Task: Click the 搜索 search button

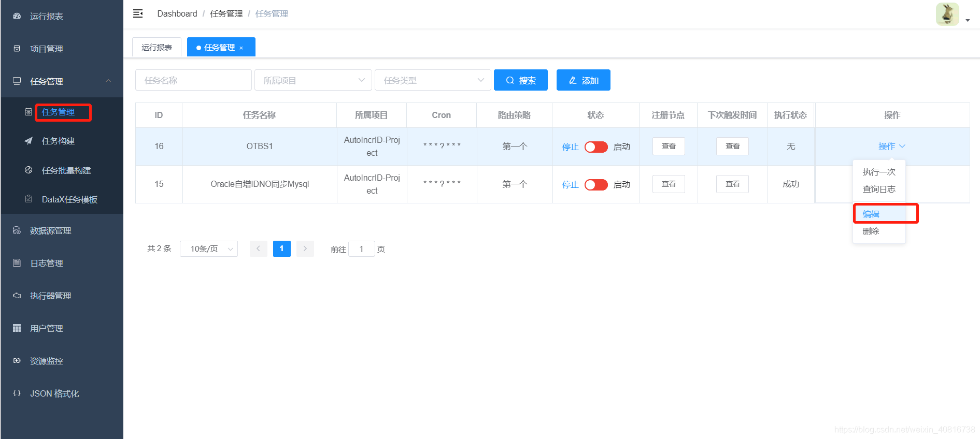Action: (521, 80)
